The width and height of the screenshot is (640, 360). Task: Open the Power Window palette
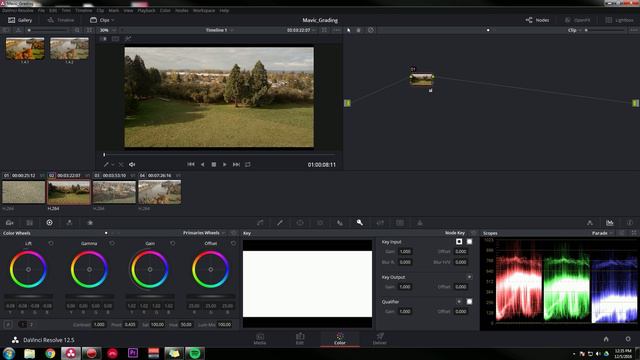(300, 223)
